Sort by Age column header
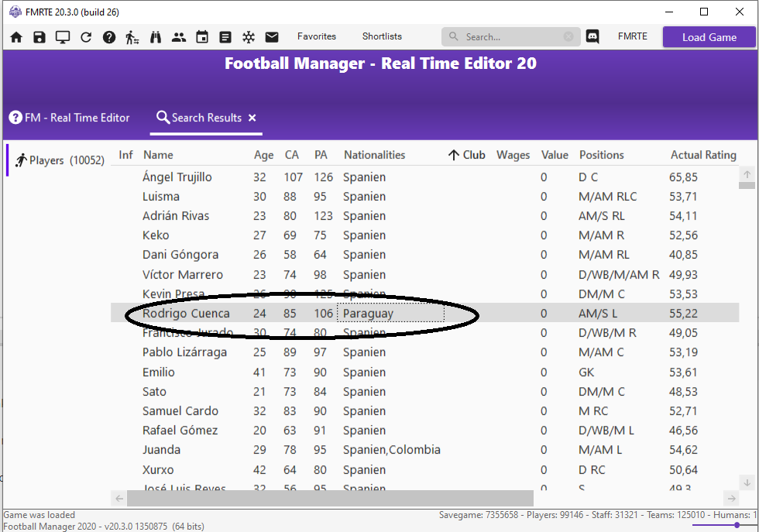Image resolution: width=759 pixels, height=532 pixels. (x=264, y=155)
